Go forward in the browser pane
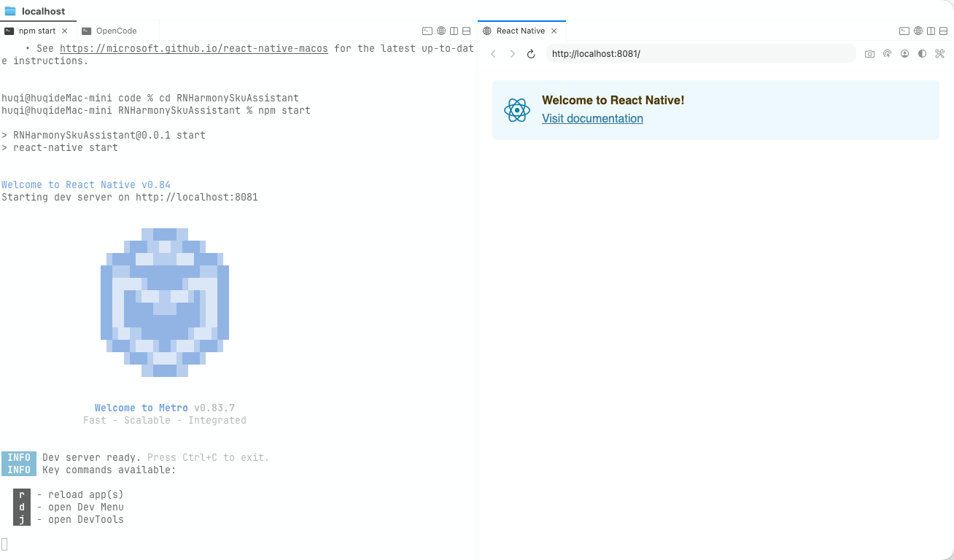 (512, 54)
